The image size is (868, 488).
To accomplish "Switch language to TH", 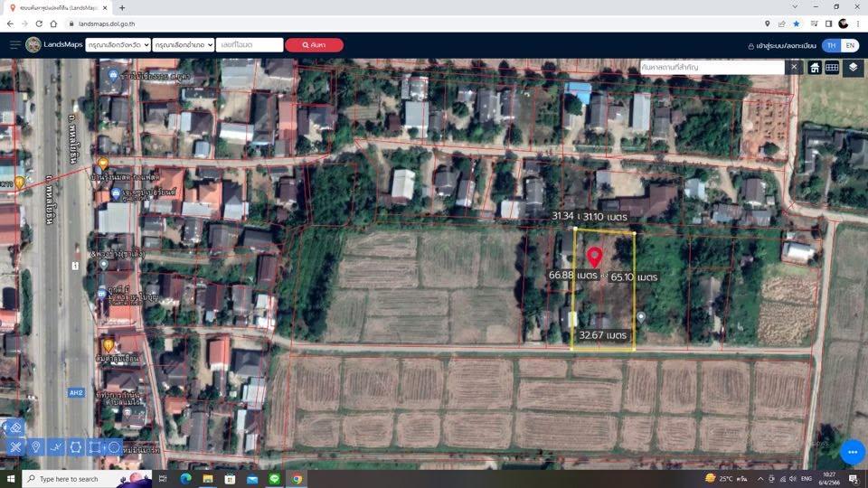I will pos(832,46).
